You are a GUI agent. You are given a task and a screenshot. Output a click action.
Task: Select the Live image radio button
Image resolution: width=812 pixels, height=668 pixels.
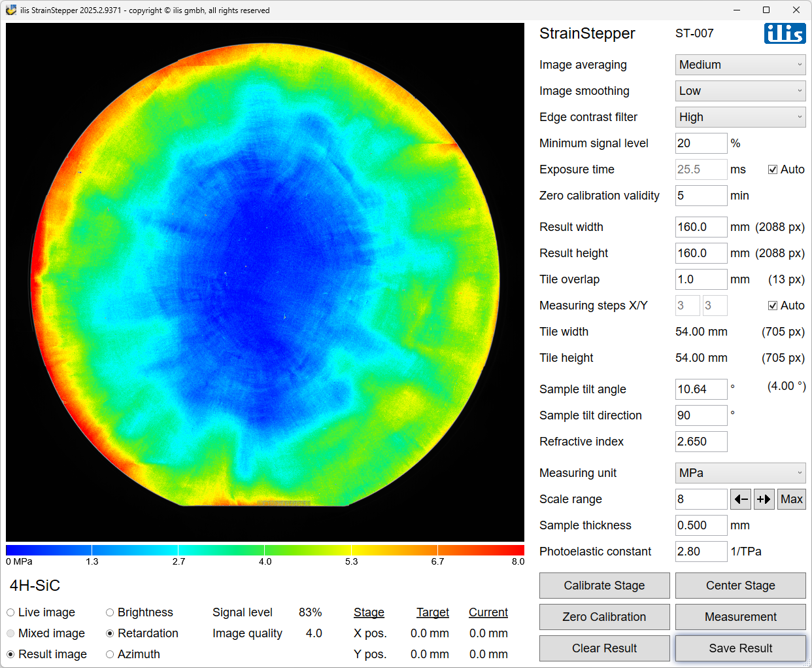click(x=10, y=612)
